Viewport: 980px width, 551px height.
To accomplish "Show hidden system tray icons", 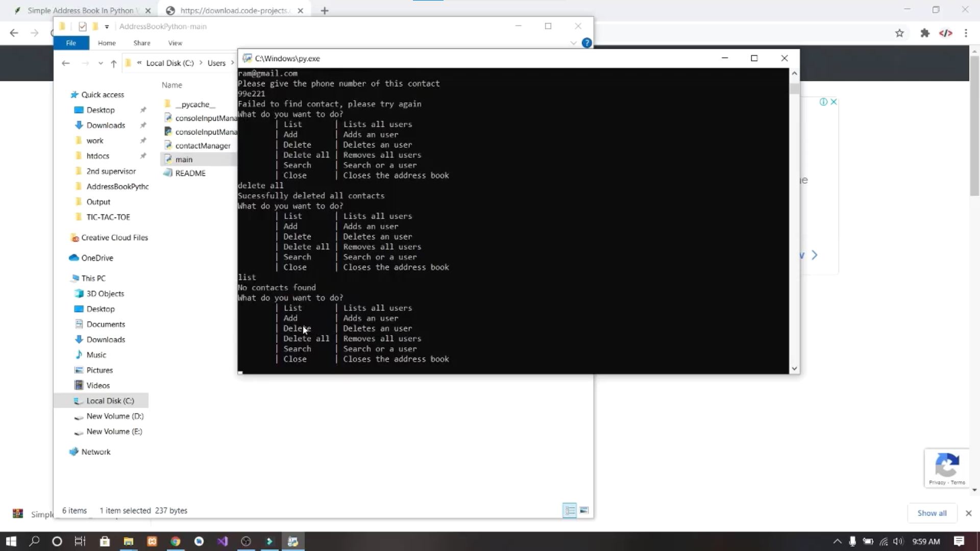I will click(x=837, y=541).
